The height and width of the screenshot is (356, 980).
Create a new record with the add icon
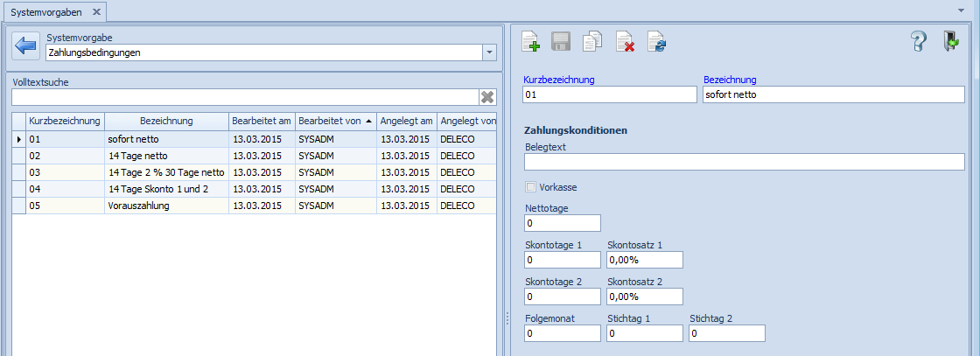pyautogui.click(x=530, y=41)
